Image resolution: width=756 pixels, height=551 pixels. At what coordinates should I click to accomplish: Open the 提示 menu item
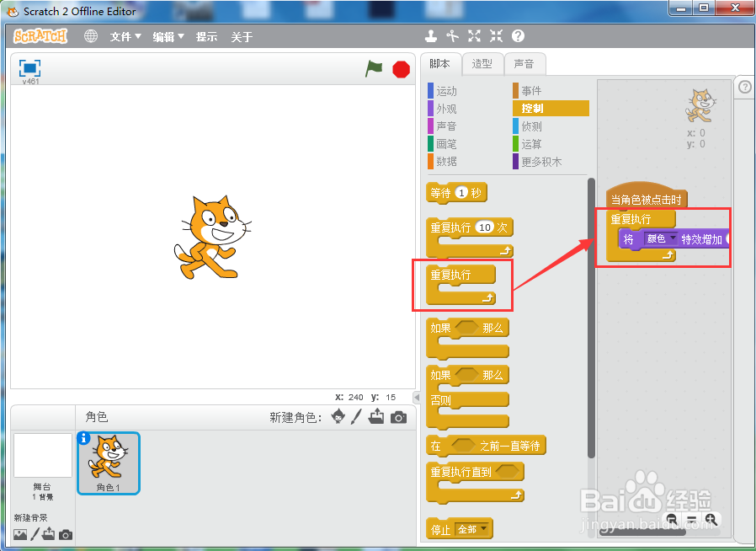pos(206,37)
